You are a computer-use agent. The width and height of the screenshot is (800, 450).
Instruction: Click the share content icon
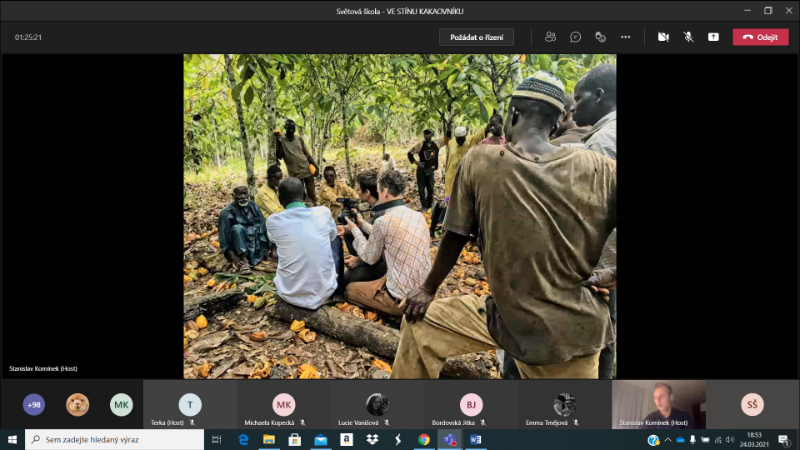[713, 37]
